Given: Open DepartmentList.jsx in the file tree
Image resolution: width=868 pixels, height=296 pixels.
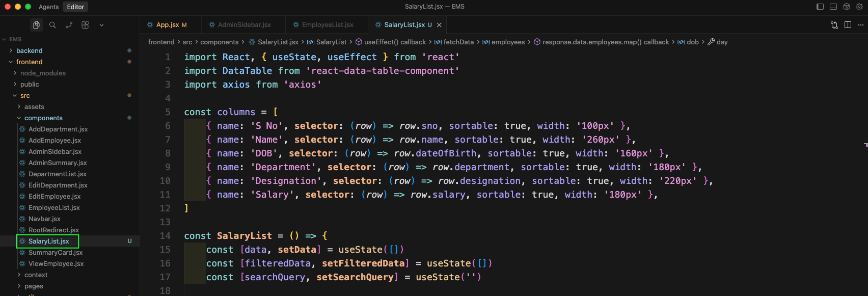Looking at the screenshot, I should click(58, 174).
